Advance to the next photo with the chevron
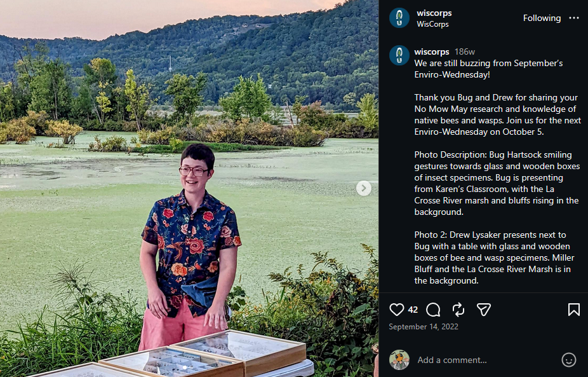 click(363, 188)
